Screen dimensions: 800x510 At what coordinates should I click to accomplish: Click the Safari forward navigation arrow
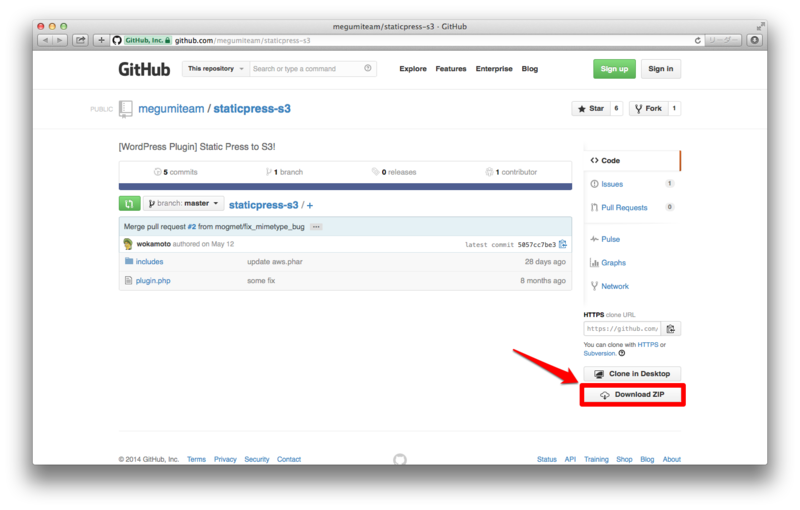(60, 40)
